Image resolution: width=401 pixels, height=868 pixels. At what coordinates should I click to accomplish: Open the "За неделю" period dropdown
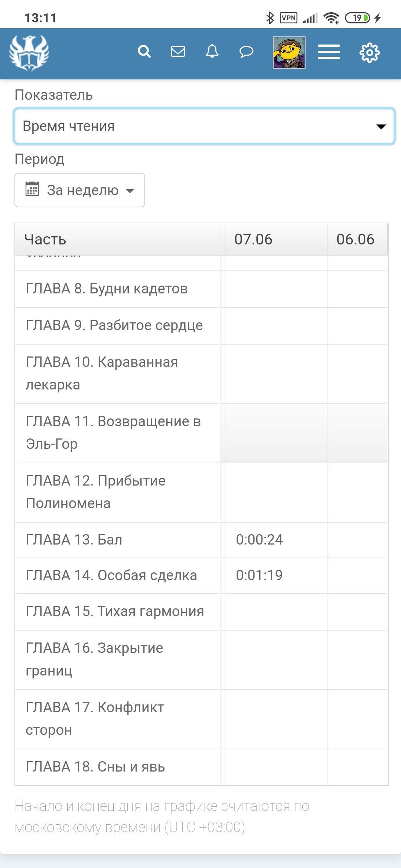(80, 190)
